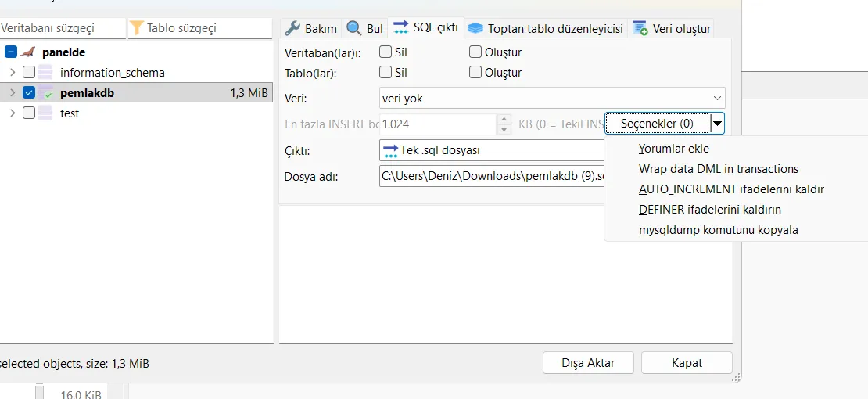Tick the information_schema checkbox

[29, 73]
